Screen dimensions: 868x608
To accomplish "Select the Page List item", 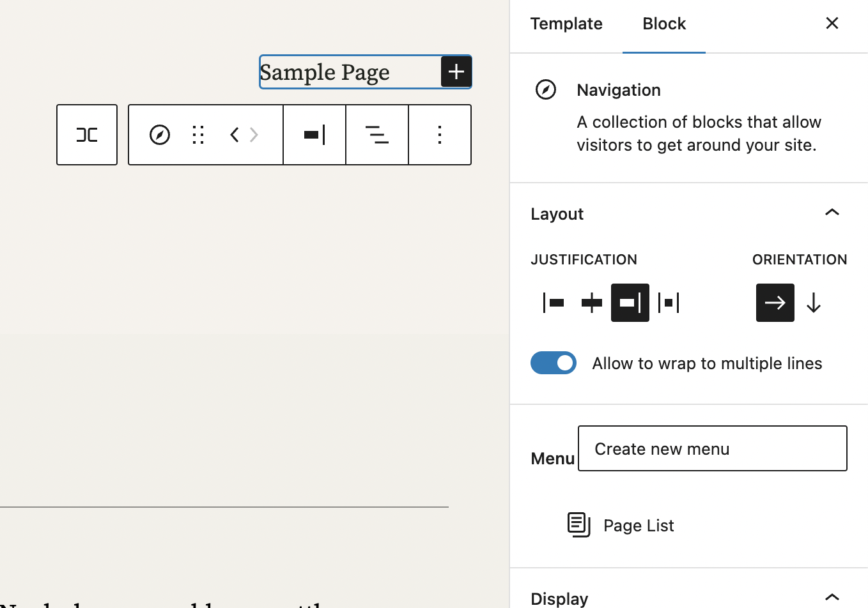I will [620, 525].
